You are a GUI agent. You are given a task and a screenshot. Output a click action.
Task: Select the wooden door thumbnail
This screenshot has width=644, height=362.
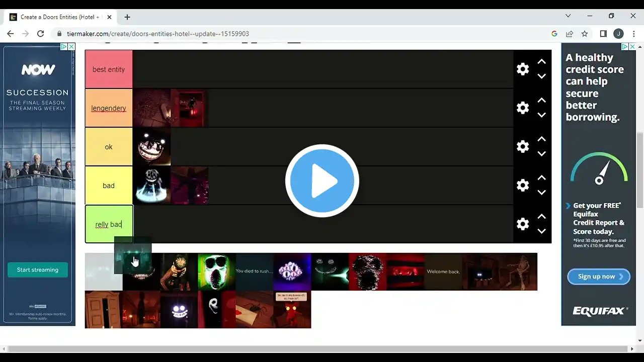tap(104, 309)
